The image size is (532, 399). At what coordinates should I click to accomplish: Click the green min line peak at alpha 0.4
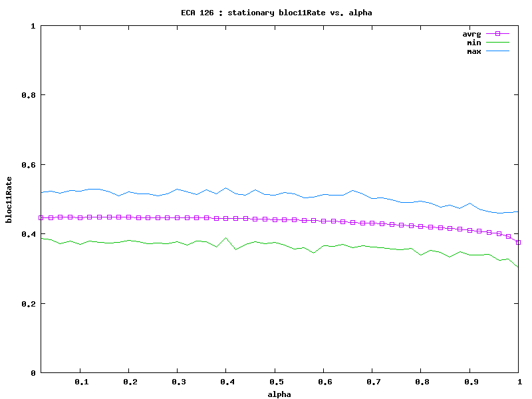tap(226, 237)
